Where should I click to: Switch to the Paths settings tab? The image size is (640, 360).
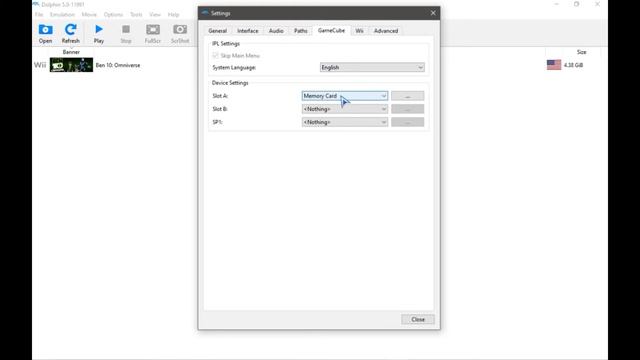click(x=301, y=31)
